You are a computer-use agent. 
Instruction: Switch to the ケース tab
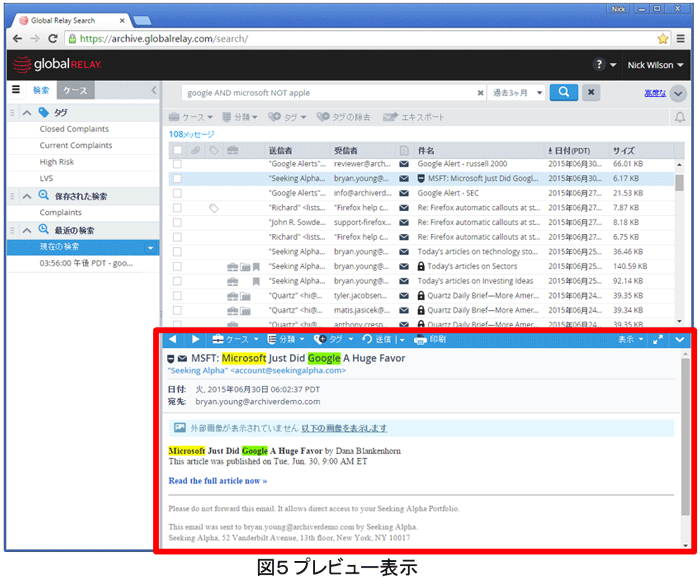(x=75, y=90)
